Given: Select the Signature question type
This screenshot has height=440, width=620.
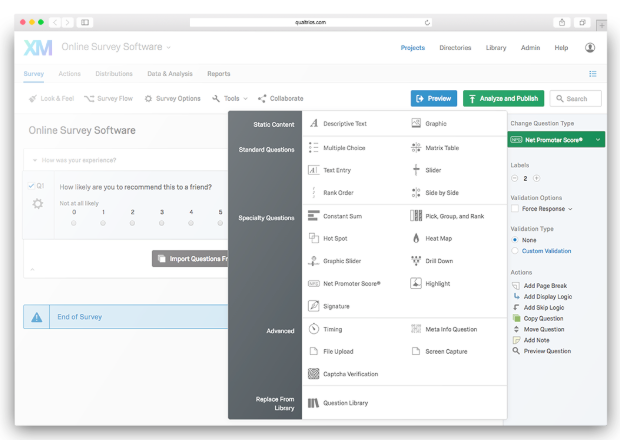Looking at the screenshot, I should coord(329,306).
